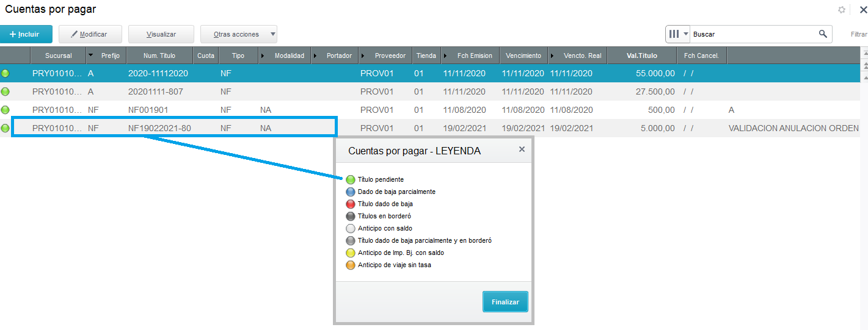Click the green status icon of row 2020-11112020
Screen dimensions: 868x330
click(x=5, y=73)
